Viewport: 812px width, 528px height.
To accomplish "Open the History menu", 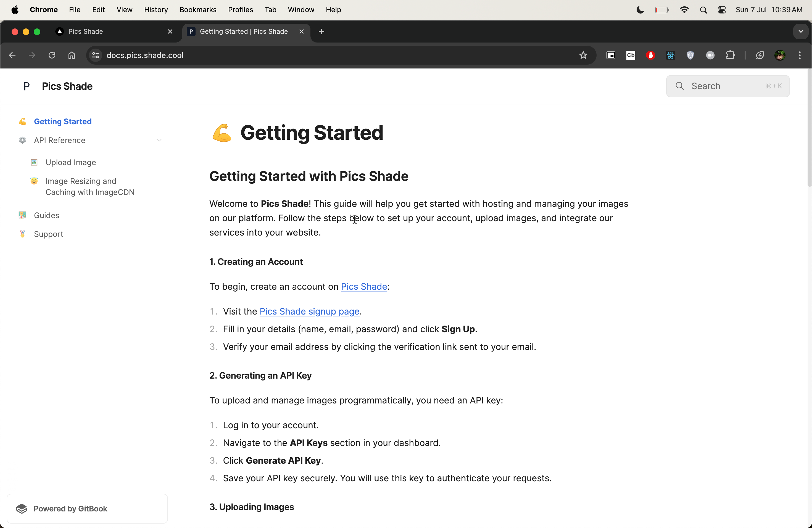I will [x=156, y=10].
